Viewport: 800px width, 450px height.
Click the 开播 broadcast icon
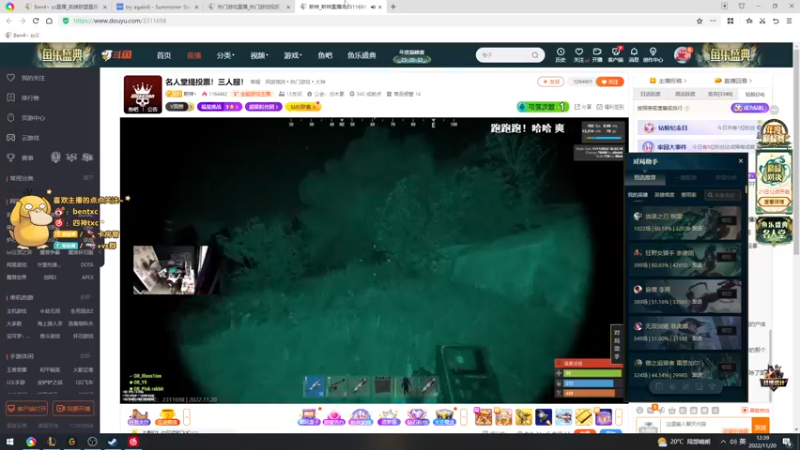tap(597, 55)
